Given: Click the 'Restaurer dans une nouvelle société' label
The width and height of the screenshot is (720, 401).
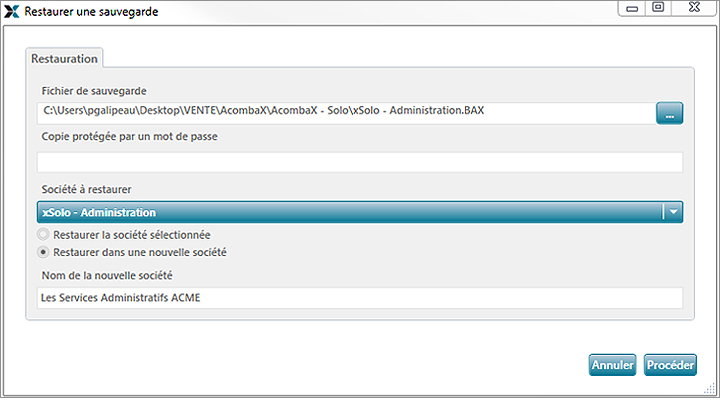Looking at the screenshot, I should [x=140, y=252].
